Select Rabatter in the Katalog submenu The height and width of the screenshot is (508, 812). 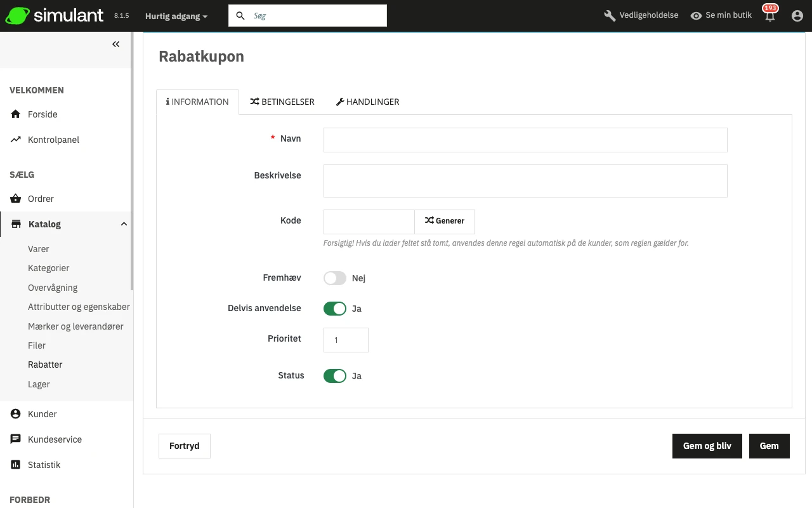[x=45, y=364]
